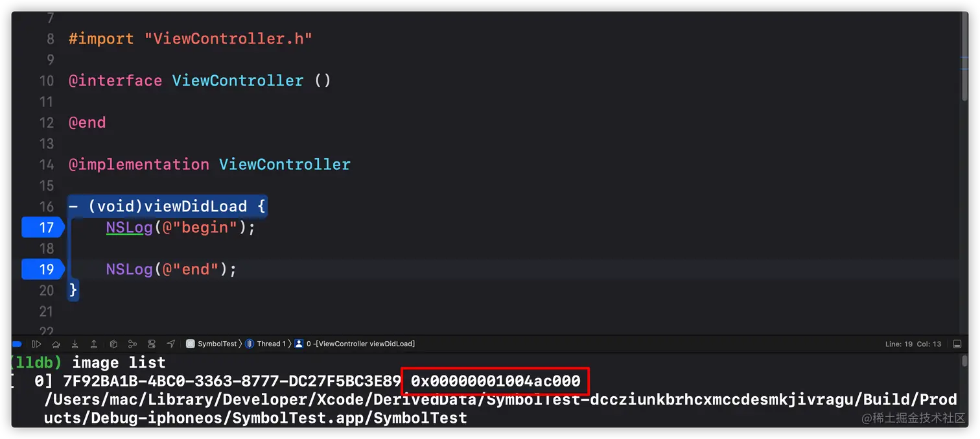Click the Line: 19 Col: 13 indicator
This screenshot has width=980, height=439.
coord(913,344)
